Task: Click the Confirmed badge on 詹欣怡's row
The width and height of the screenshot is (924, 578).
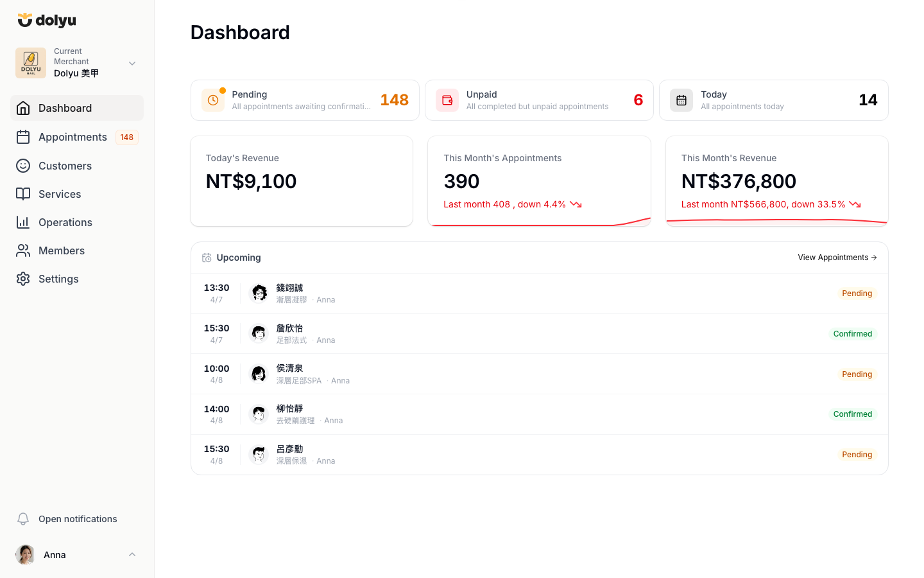Action: (x=853, y=333)
